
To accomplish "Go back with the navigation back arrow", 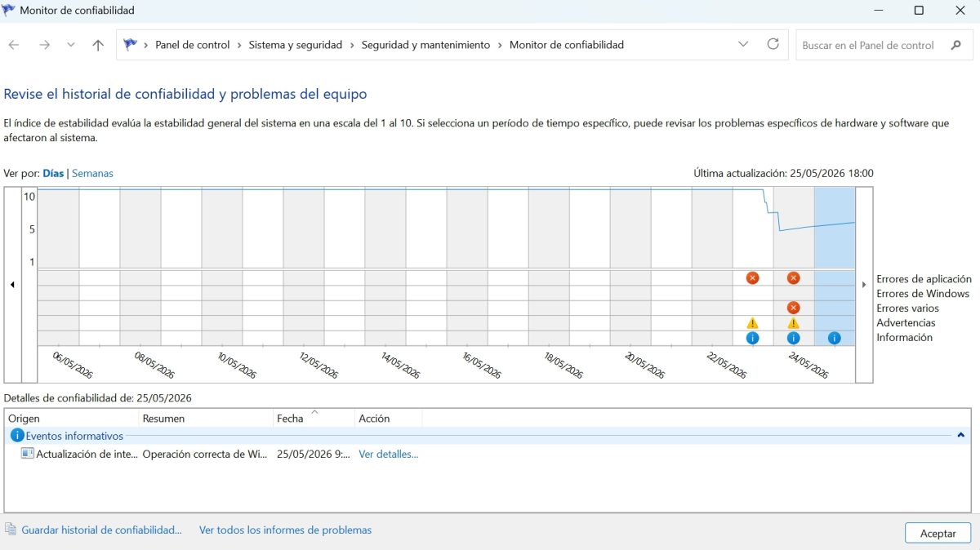I will (x=14, y=45).
